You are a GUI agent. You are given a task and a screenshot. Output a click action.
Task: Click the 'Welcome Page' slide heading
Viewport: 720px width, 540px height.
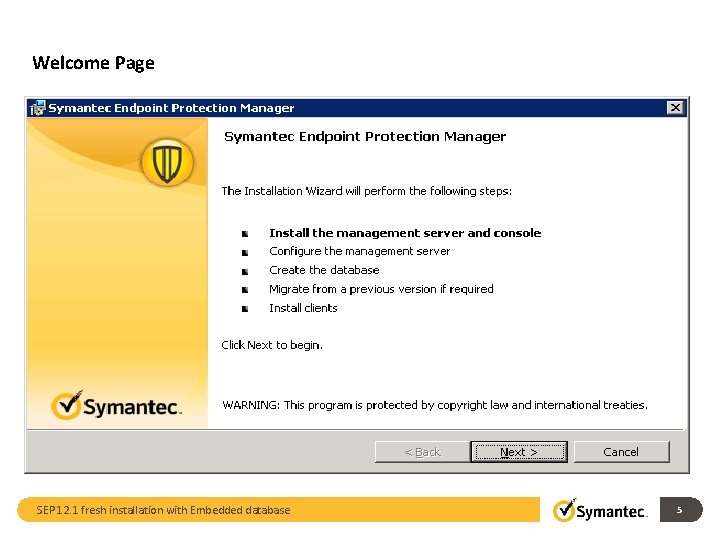93,63
